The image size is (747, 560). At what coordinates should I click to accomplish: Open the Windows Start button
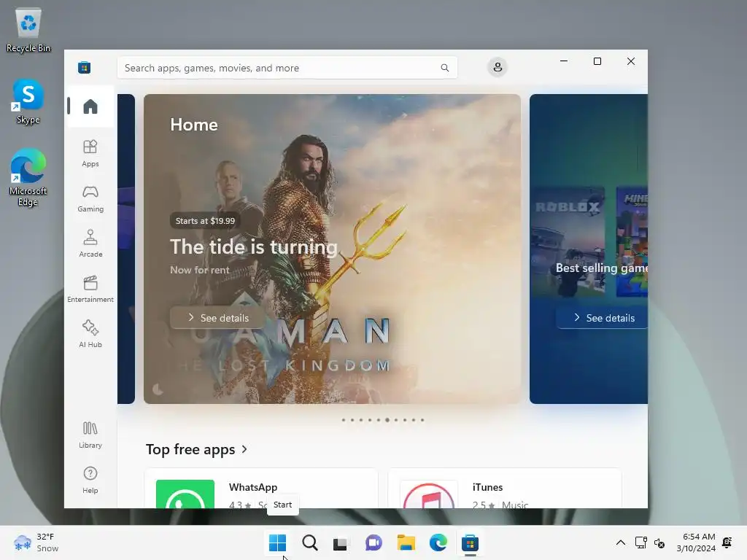click(x=278, y=542)
